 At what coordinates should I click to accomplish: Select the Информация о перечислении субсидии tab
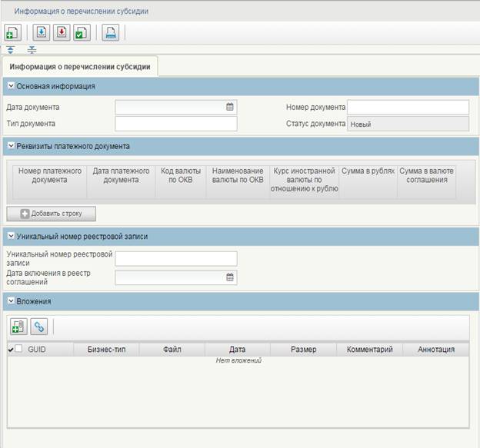[80, 67]
